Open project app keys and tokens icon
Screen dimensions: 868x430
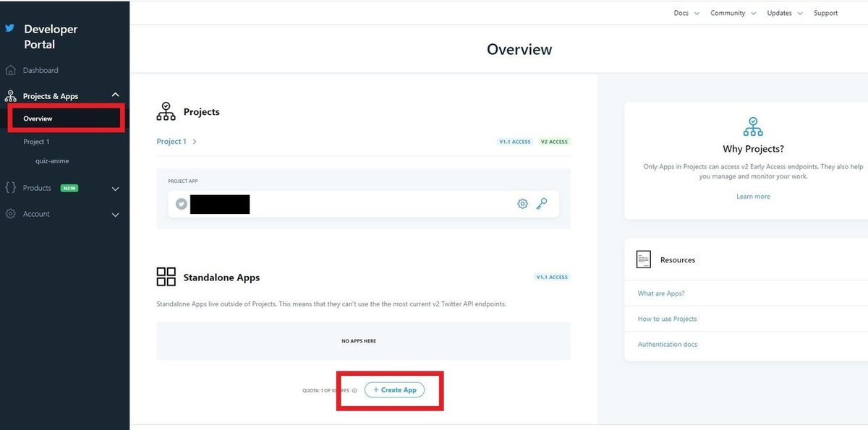click(x=542, y=204)
